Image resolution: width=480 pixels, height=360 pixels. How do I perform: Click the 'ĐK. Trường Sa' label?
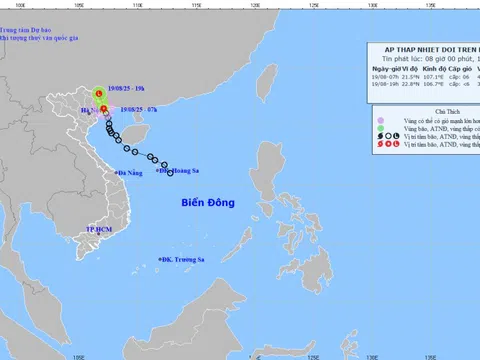click(x=183, y=260)
